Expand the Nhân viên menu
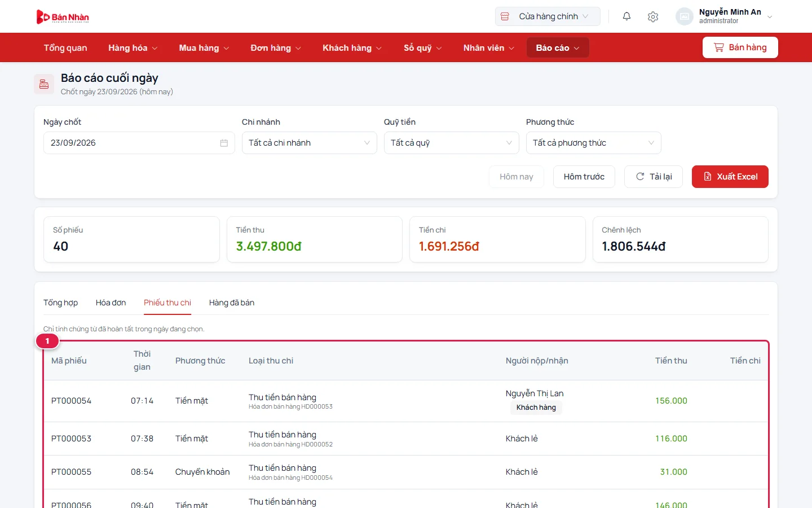 489,48
